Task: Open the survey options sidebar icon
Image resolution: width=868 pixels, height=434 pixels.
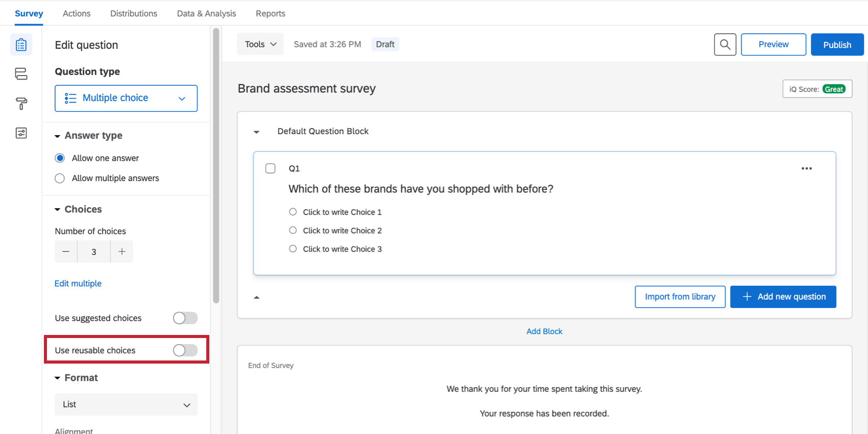Action: [x=21, y=133]
